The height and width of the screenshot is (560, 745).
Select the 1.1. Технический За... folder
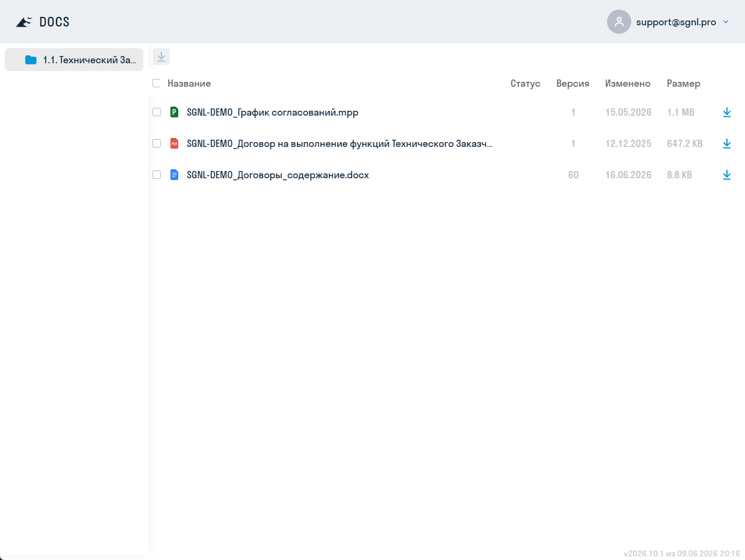coord(74,60)
